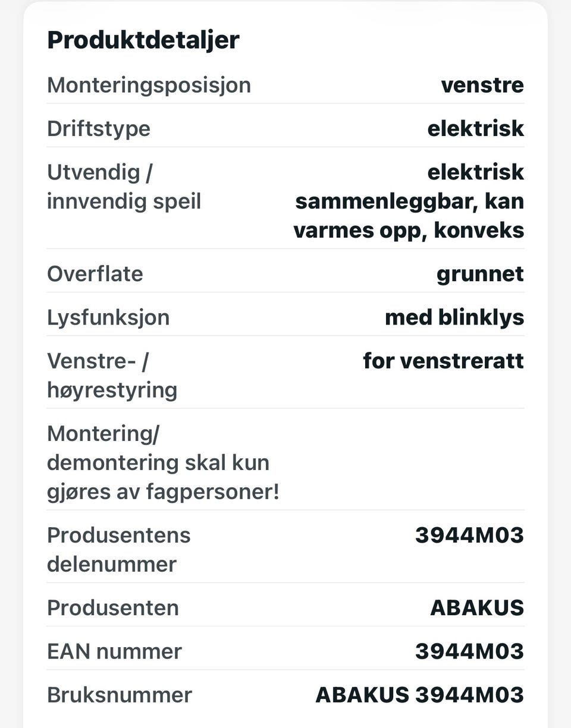571x728 pixels.
Task: Select the EAN nummer value
Action: tap(470, 651)
